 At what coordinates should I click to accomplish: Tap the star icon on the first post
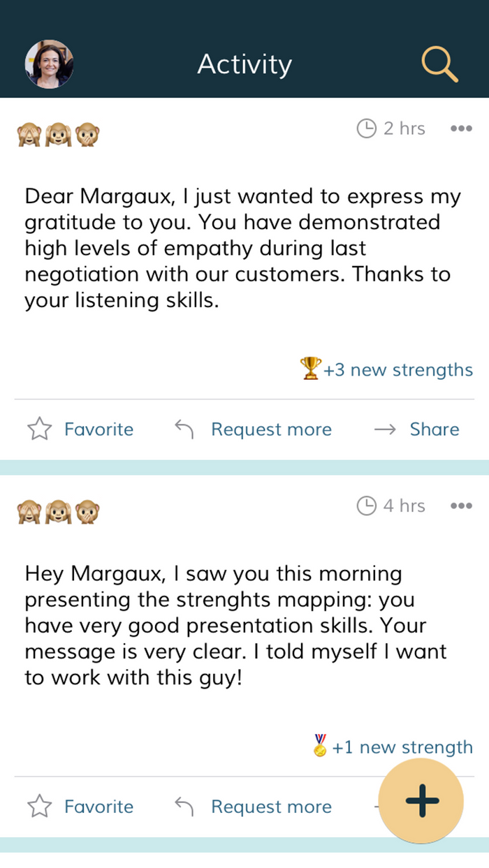(40, 429)
